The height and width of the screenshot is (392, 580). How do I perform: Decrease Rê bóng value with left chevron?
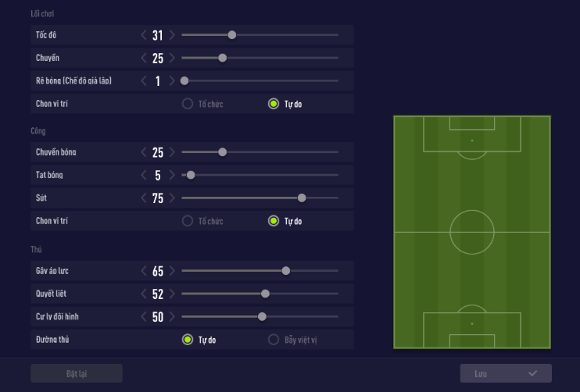pyautogui.click(x=144, y=80)
